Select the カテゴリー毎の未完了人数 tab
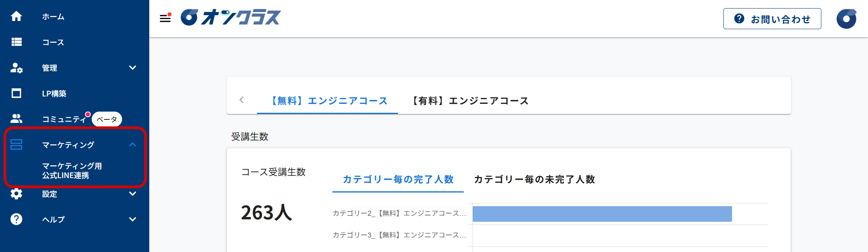The height and width of the screenshot is (252, 868). point(534,180)
